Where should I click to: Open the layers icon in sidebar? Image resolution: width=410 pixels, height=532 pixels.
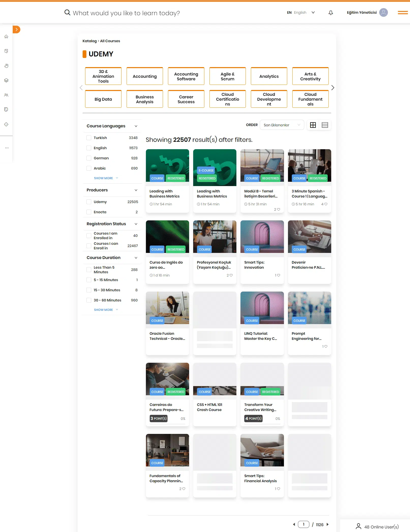[x=6, y=80]
